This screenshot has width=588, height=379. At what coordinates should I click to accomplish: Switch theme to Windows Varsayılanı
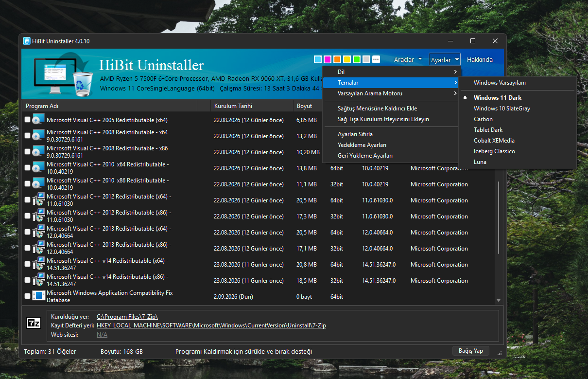tap(518, 83)
